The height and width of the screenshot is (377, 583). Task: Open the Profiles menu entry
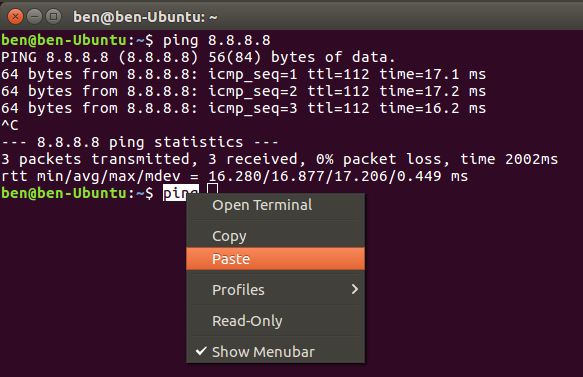[275, 290]
